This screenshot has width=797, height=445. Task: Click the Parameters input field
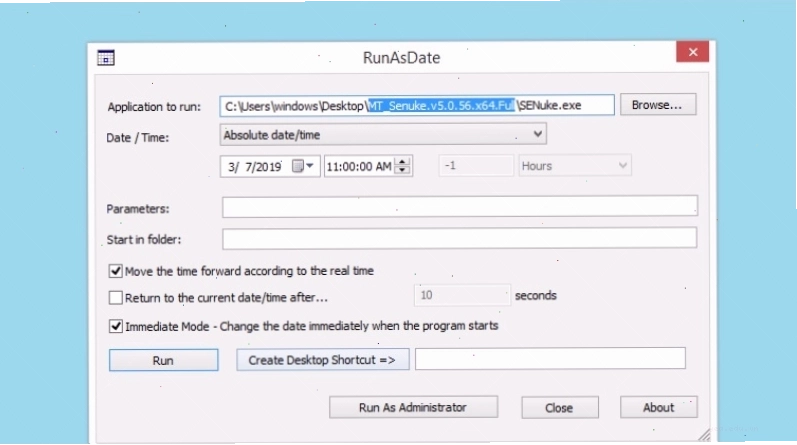click(459, 206)
